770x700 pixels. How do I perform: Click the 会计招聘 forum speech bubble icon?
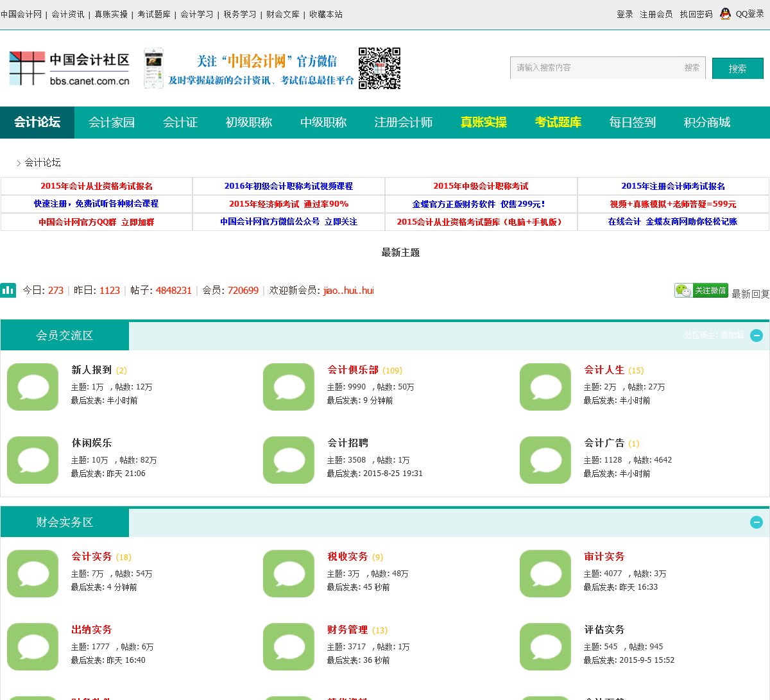click(289, 460)
